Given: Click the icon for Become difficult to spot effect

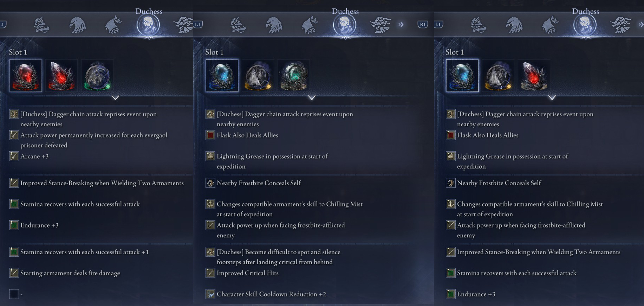Looking at the screenshot, I should pyautogui.click(x=210, y=252).
